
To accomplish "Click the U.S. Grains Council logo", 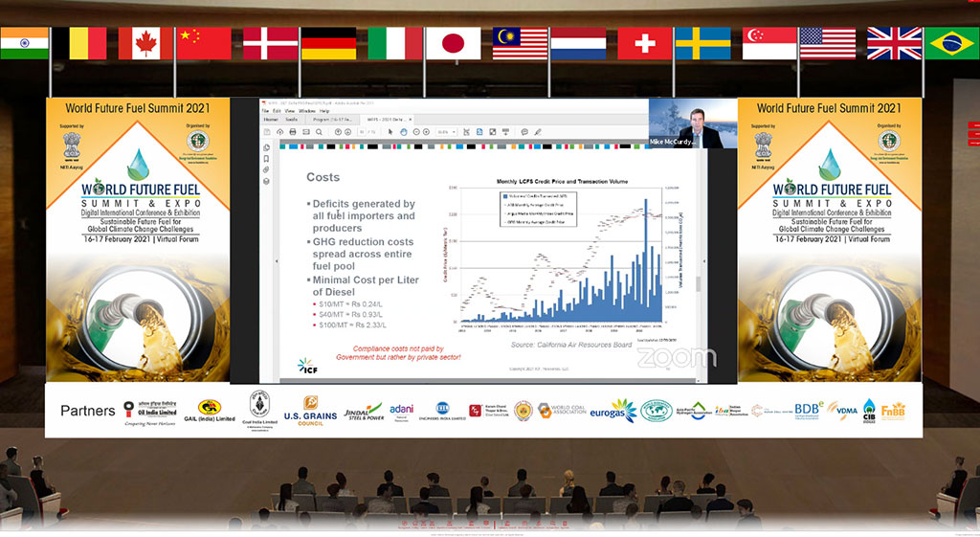I will 310,412.
